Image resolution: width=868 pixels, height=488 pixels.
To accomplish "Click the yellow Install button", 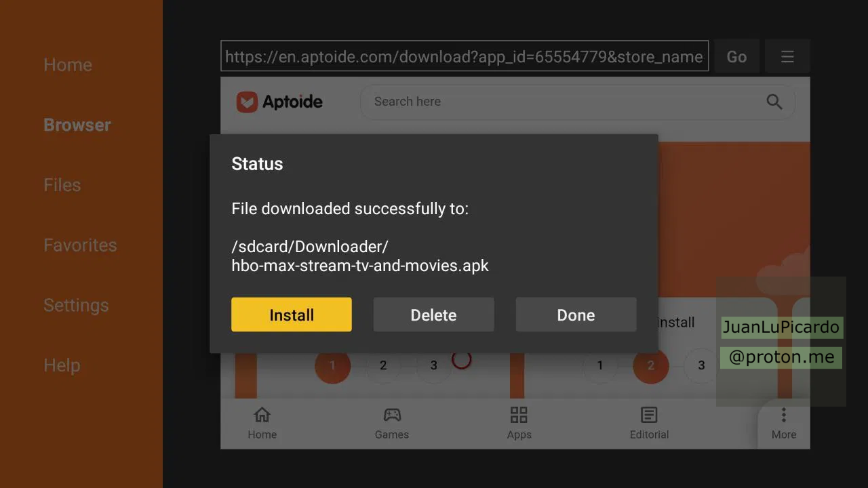I will coord(291,314).
